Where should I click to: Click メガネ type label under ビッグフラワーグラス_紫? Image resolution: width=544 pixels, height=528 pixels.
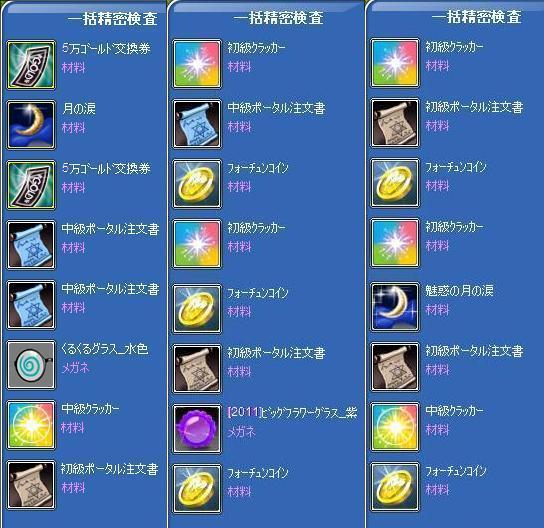click(x=241, y=431)
